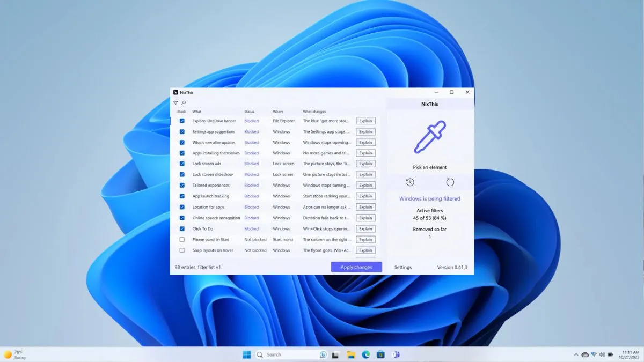Uncheck Lock screen ads checkbox

pyautogui.click(x=182, y=164)
